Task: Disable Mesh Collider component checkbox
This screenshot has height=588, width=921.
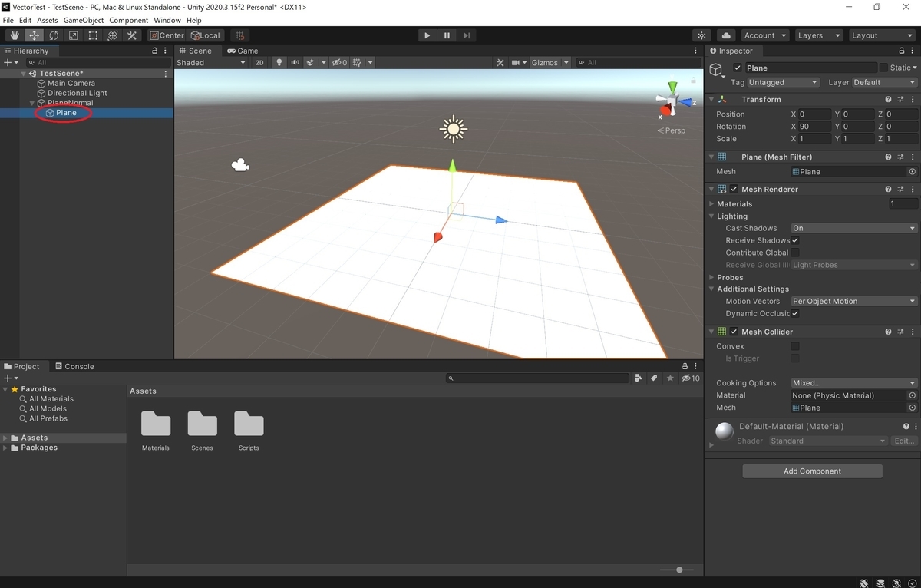Action: 734,332
